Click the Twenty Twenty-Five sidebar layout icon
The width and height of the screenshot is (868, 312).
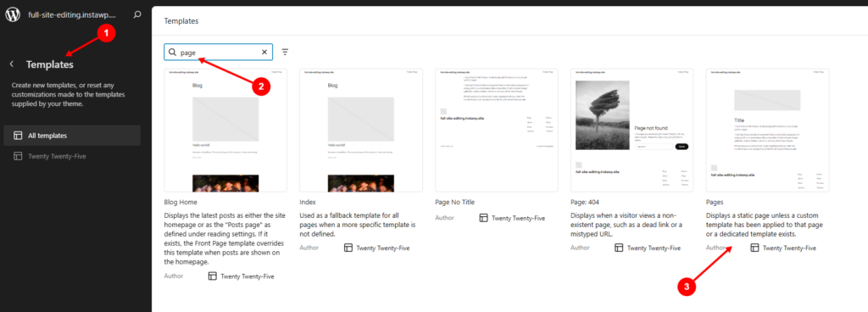click(18, 156)
